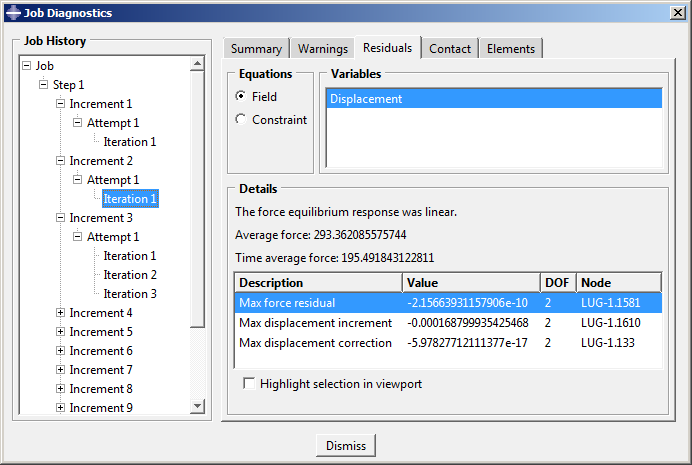692x465 pixels.
Task: Switch to the Summary tab
Action: click(x=256, y=49)
